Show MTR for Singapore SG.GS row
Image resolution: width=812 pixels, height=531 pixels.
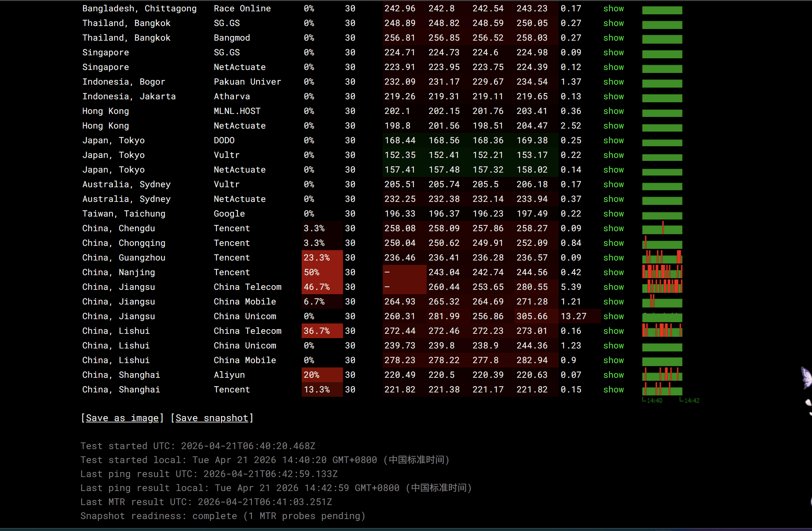[613, 53]
